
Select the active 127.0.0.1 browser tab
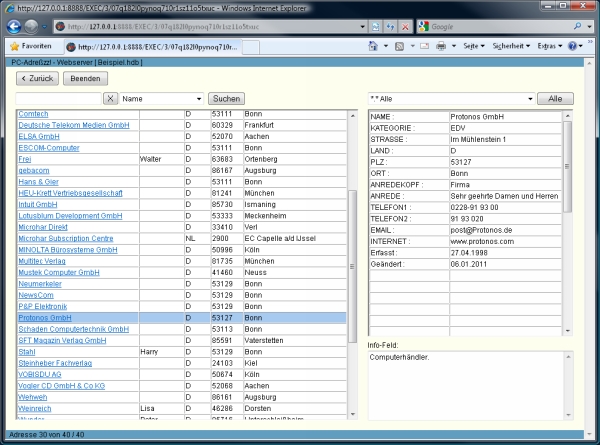point(153,47)
